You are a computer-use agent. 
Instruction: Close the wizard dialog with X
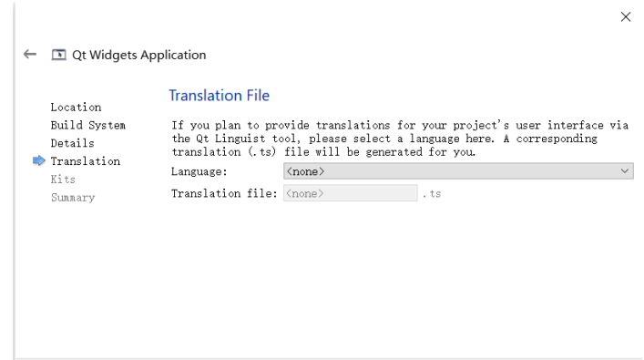coord(626,16)
